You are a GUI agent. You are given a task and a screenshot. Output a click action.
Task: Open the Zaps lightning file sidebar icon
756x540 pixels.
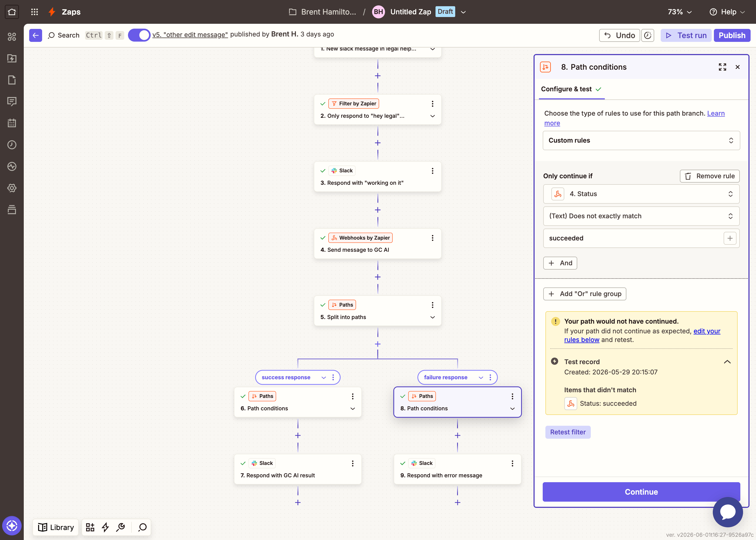coord(12,58)
